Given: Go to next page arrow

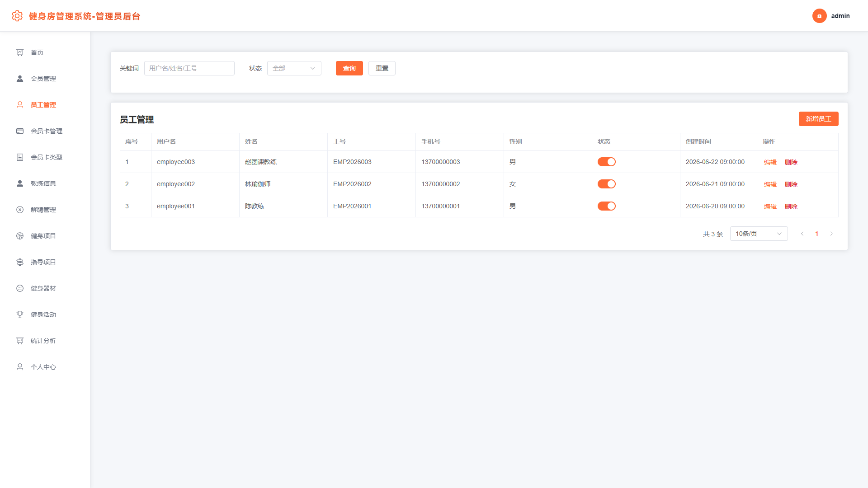Looking at the screenshot, I should click(x=831, y=234).
